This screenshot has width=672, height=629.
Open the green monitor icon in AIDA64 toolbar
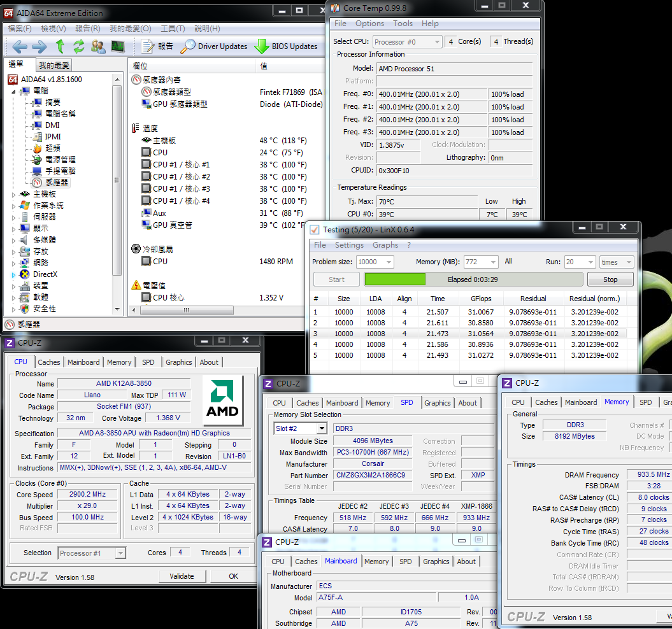[x=117, y=46]
